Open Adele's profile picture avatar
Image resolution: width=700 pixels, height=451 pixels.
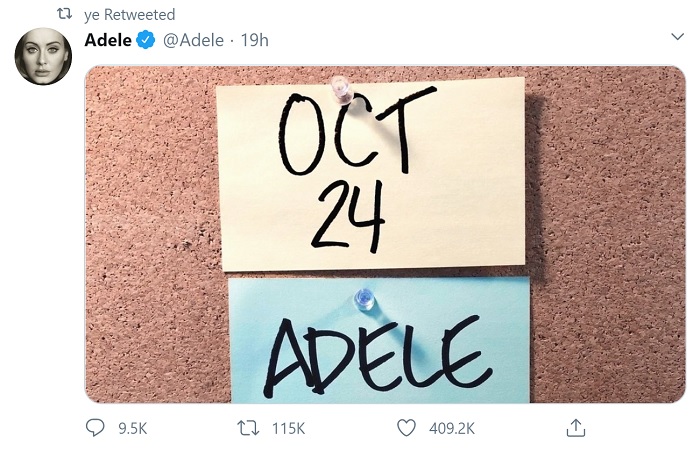43,56
